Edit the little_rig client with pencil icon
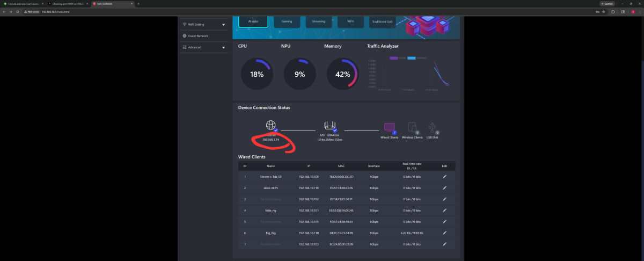 tap(444, 211)
